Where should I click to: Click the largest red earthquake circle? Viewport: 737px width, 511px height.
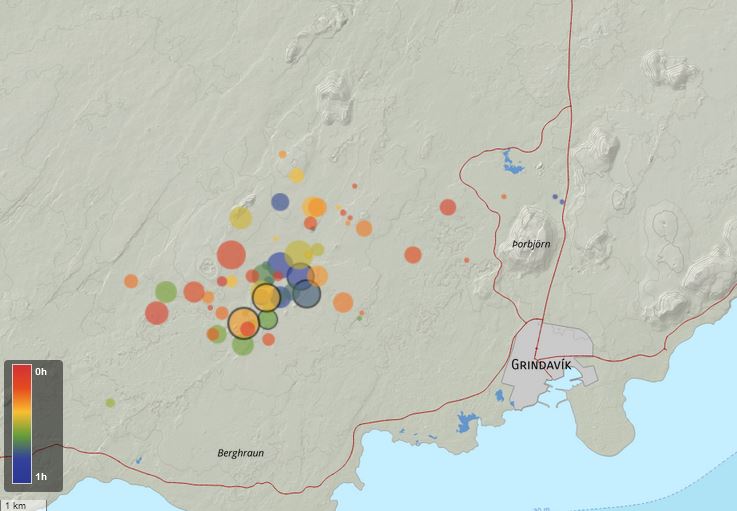231,255
